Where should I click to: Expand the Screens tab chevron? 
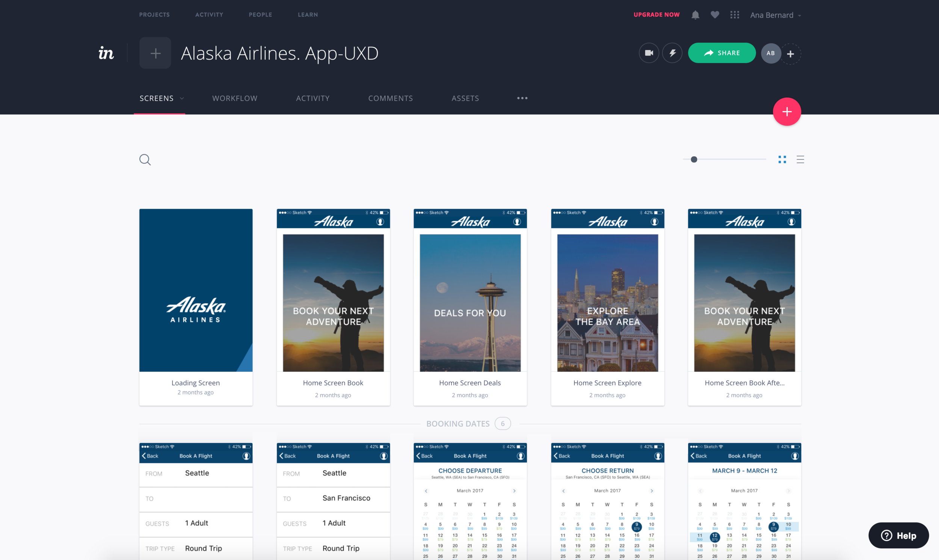tap(182, 98)
